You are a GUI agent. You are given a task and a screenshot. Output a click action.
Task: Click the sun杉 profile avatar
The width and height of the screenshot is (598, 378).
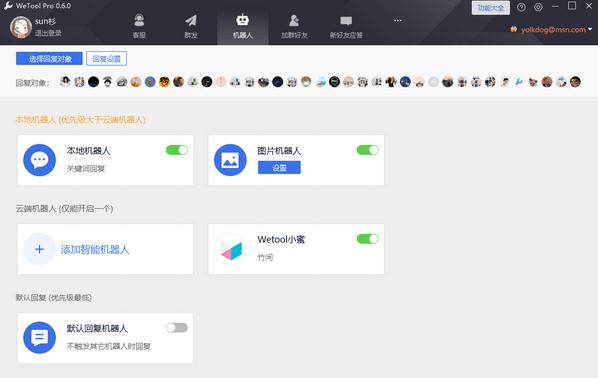point(21,27)
